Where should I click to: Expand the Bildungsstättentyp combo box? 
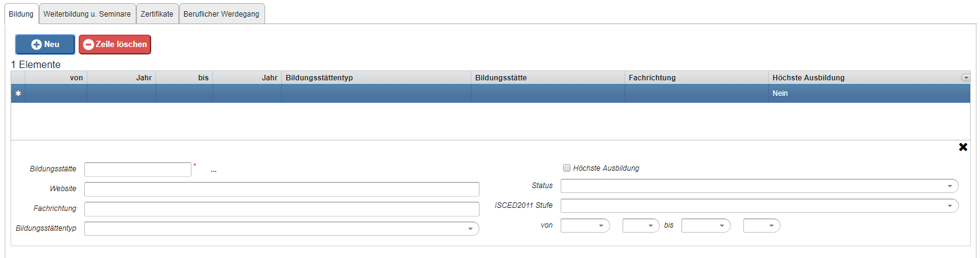[470, 229]
